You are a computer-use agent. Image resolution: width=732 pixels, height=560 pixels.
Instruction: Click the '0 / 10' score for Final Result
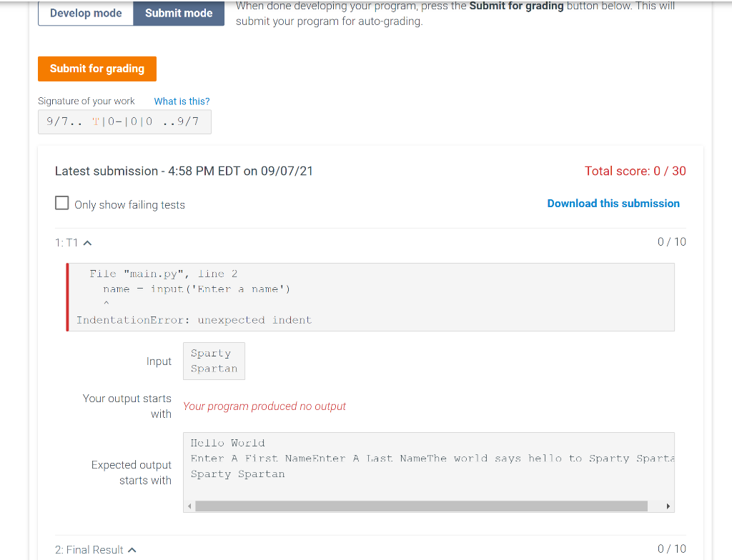pos(672,549)
